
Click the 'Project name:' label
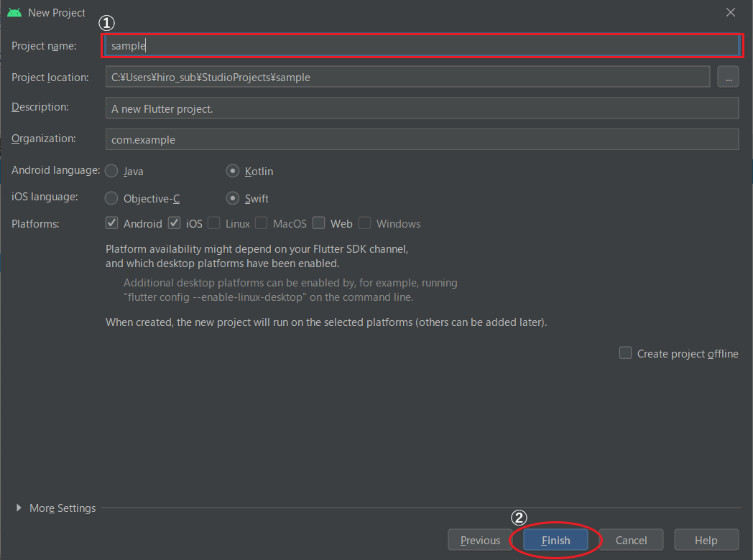point(44,45)
